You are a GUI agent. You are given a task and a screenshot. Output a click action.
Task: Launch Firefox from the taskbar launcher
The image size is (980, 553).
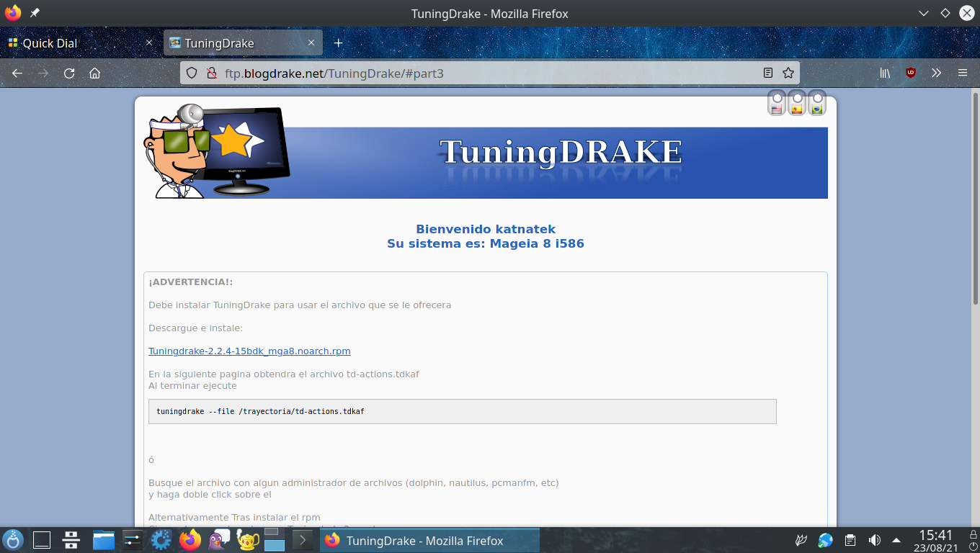(x=190, y=540)
